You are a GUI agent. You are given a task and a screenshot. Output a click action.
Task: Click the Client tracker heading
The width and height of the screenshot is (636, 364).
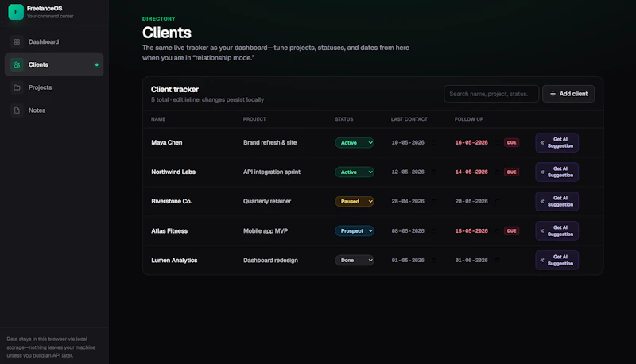click(x=175, y=90)
